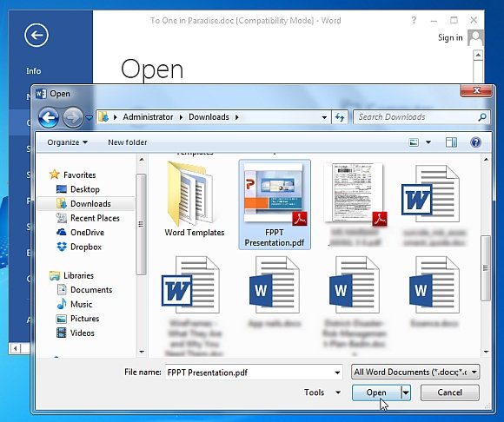Open the dialog Help button

click(475, 142)
